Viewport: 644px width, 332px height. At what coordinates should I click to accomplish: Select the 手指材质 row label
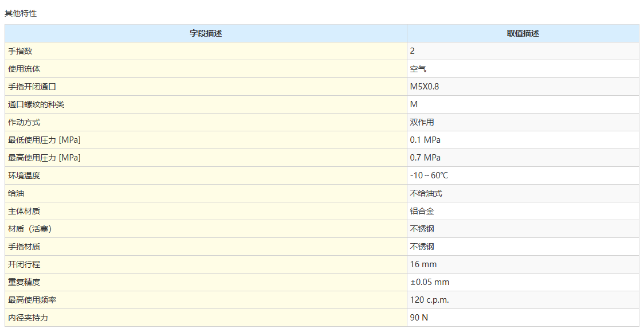[24, 247]
